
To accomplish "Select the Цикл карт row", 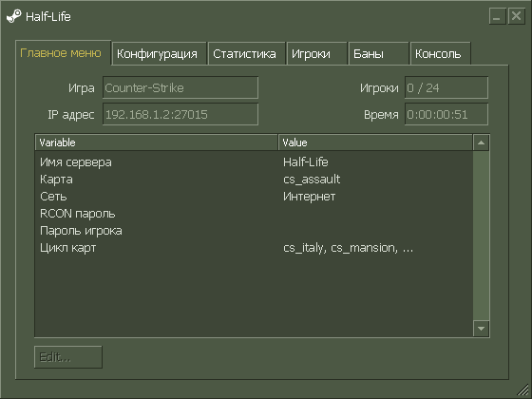I will [x=254, y=248].
